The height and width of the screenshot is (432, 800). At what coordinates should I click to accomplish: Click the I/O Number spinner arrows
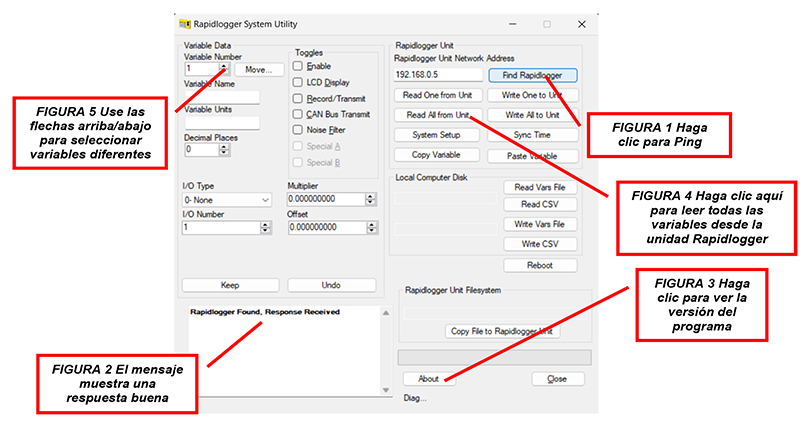coord(265,227)
